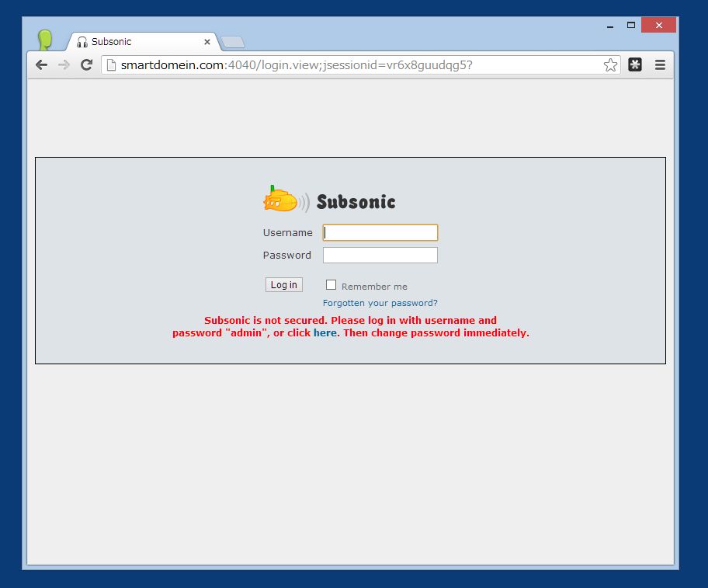Click the Remember me label
Screen dimensions: 708x588
point(374,287)
